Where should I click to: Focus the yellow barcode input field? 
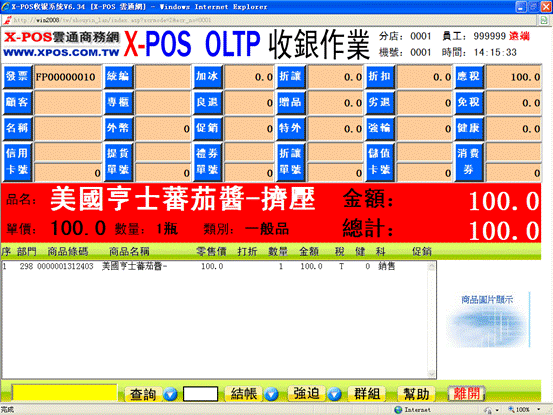[x=65, y=393]
